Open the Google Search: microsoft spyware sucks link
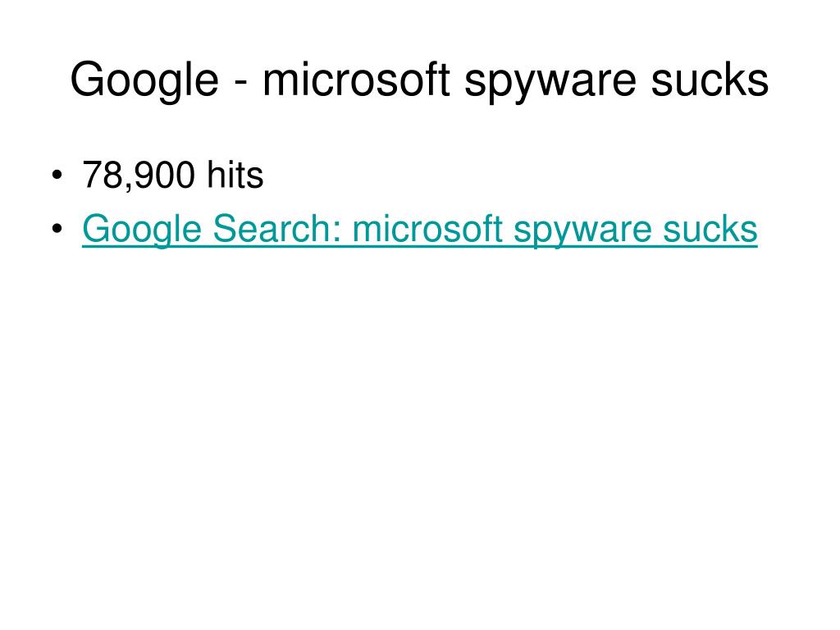Screen dimensions: 840x630 point(419,230)
